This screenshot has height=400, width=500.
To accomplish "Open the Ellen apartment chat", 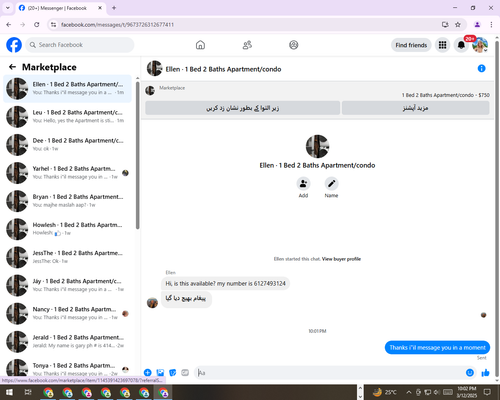I will click(67, 88).
